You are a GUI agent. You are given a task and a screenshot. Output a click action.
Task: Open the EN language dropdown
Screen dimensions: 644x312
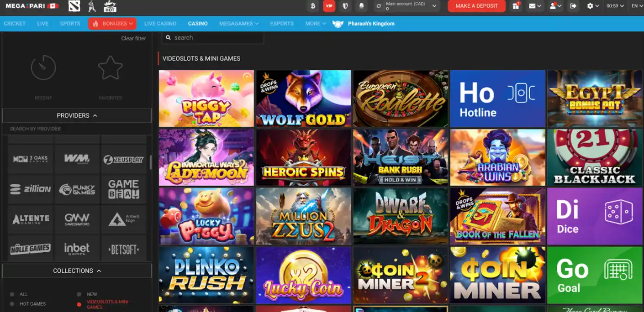coord(637,6)
